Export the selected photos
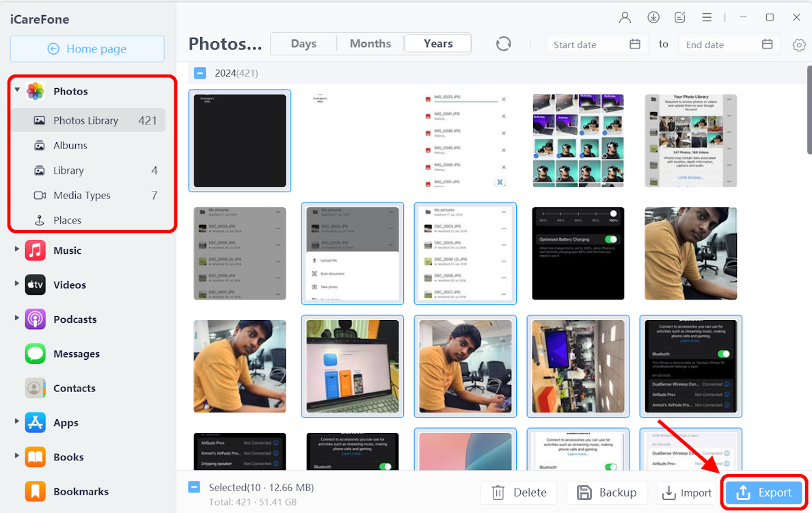This screenshot has height=513, width=812. [763, 492]
